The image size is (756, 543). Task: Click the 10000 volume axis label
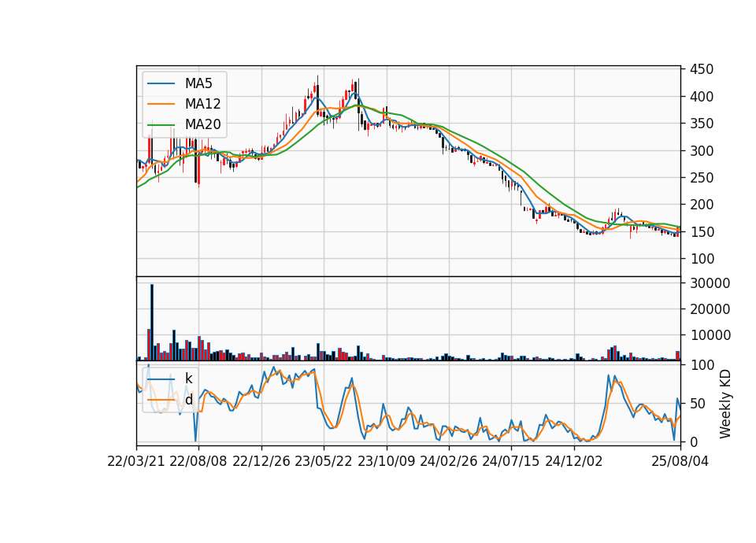[x=710, y=335]
